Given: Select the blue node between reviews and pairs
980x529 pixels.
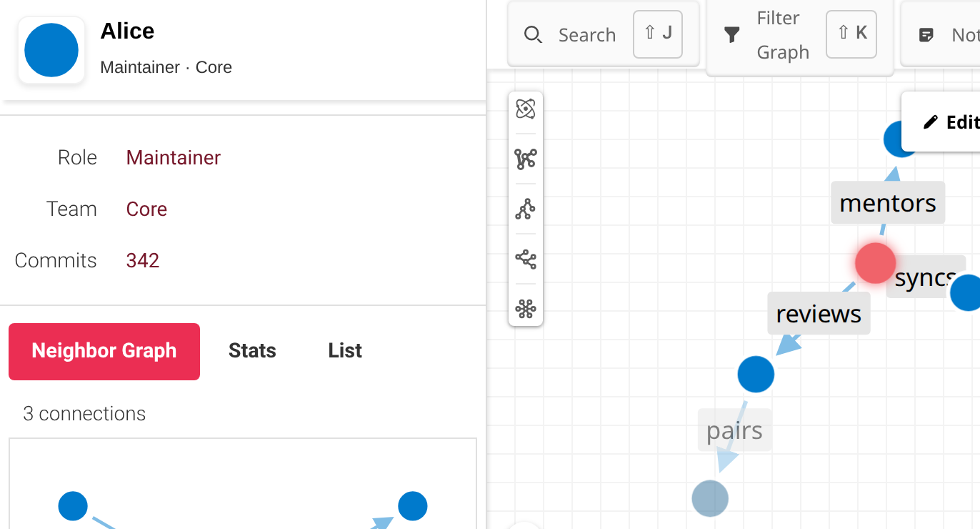Looking at the screenshot, I should [x=756, y=374].
